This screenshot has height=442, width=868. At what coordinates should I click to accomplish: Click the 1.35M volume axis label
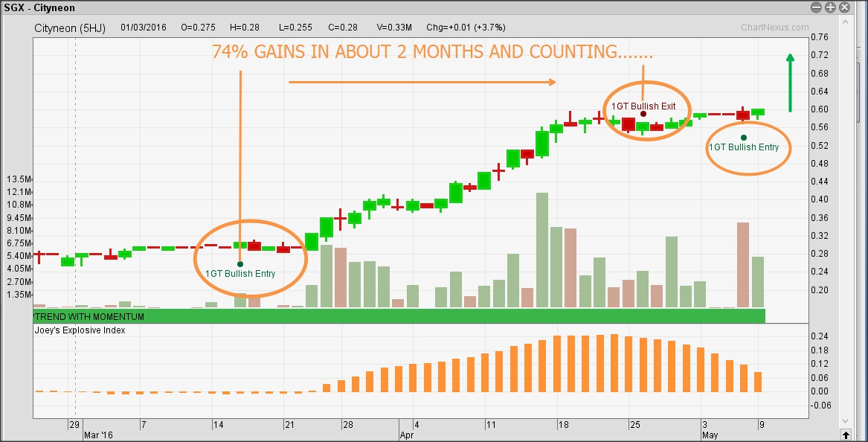pos(19,295)
